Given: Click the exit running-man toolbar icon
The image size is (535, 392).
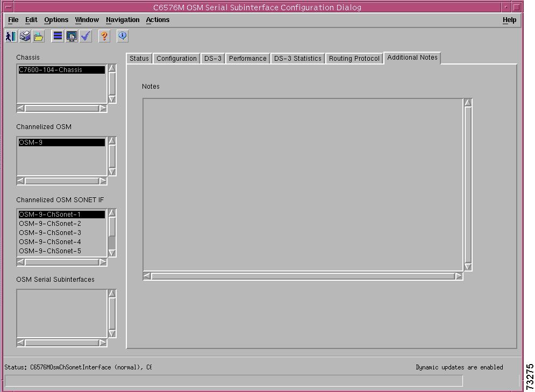Looking at the screenshot, I should [x=11, y=36].
